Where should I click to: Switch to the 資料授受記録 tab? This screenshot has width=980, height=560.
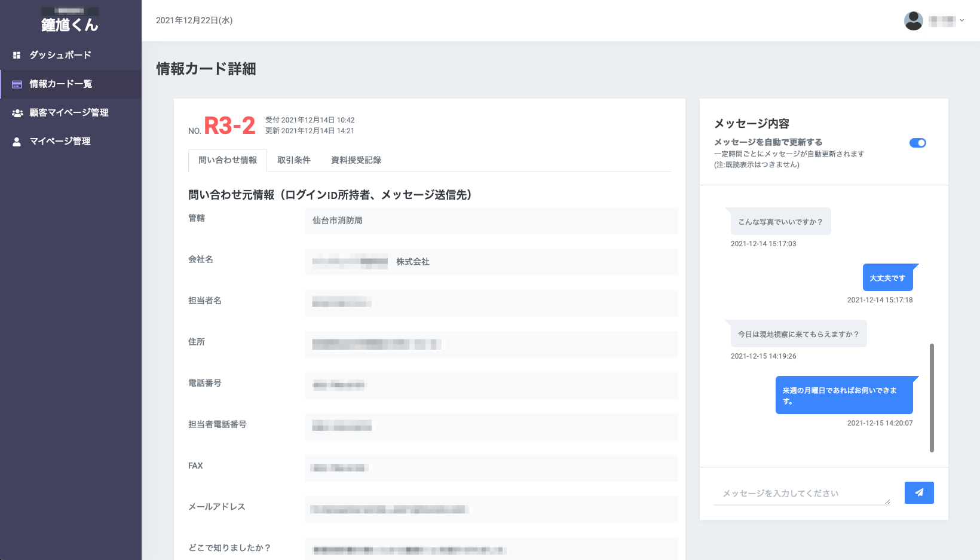point(356,160)
